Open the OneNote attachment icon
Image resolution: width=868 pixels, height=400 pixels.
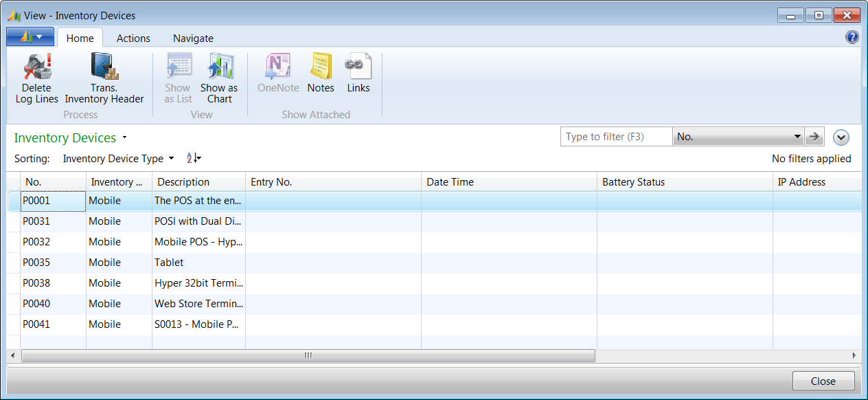pos(278,67)
